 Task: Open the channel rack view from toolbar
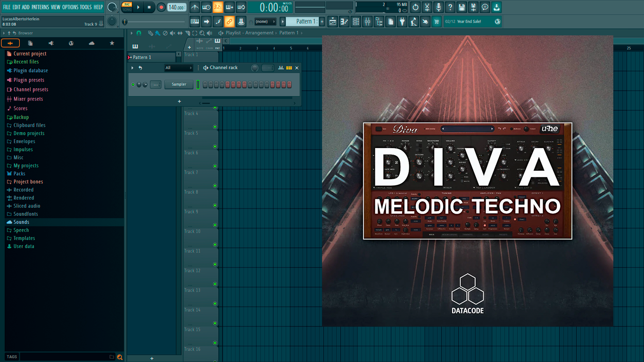pyautogui.click(x=356, y=22)
